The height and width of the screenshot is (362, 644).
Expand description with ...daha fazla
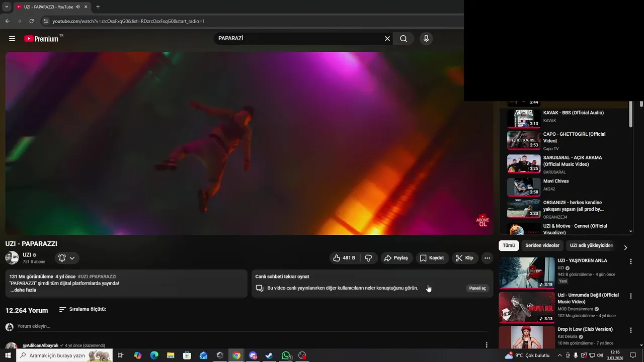click(23, 290)
